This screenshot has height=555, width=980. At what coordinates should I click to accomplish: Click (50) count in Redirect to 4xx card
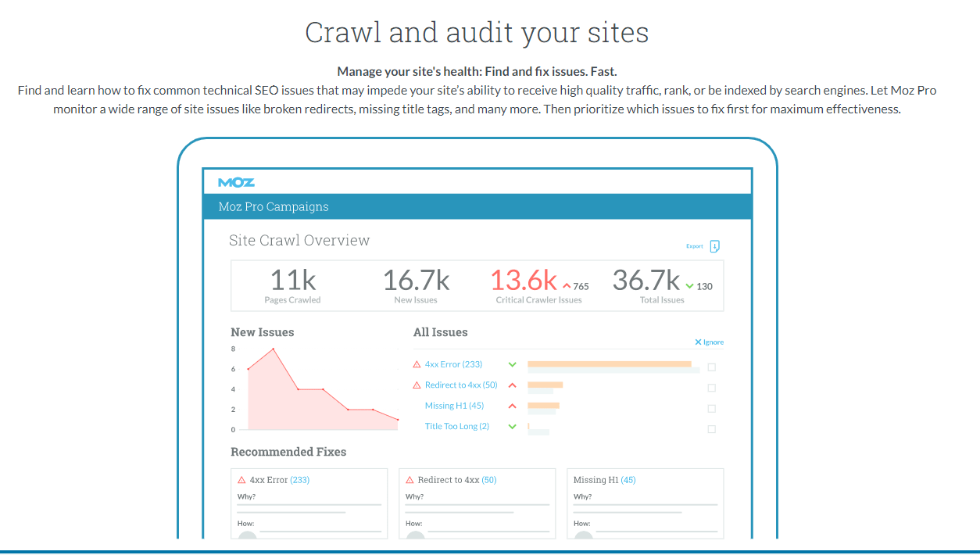pyautogui.click(x=489, y=480)
